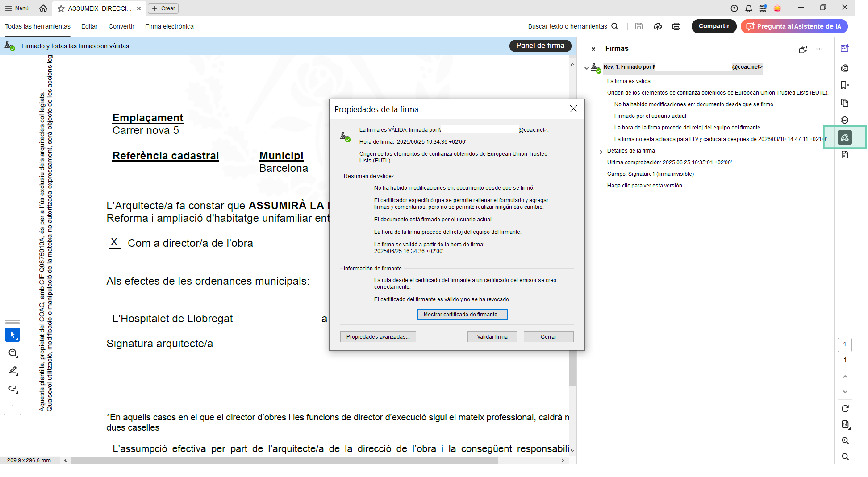Open the layers panel in right sidebar
The image size is (868, 477).
pos(844,120)
